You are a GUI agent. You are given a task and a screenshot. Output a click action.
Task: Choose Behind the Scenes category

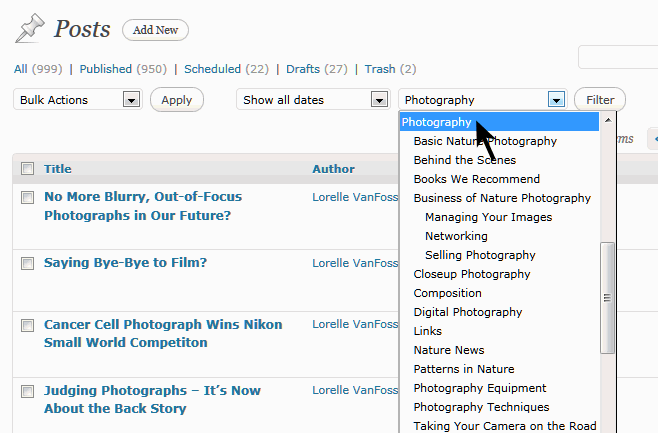click(x=464, y=160)
